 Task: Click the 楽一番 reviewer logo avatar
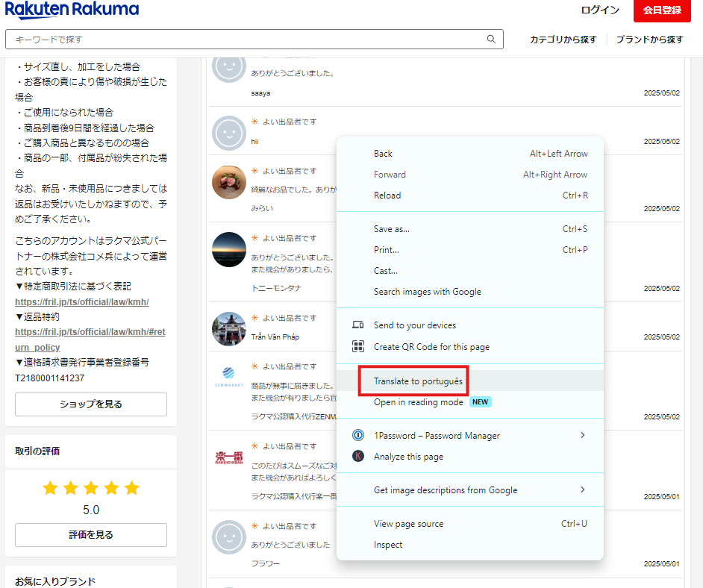[229, 455]
